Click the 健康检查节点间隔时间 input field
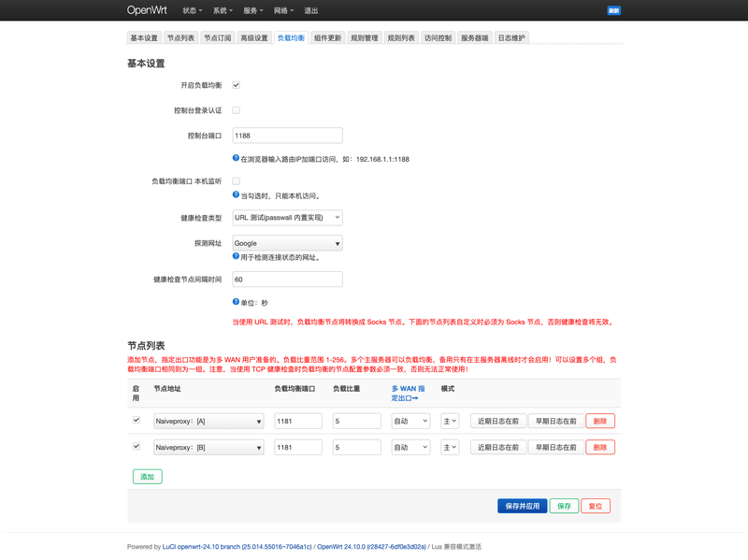748x560 pixels. point(287,280)
